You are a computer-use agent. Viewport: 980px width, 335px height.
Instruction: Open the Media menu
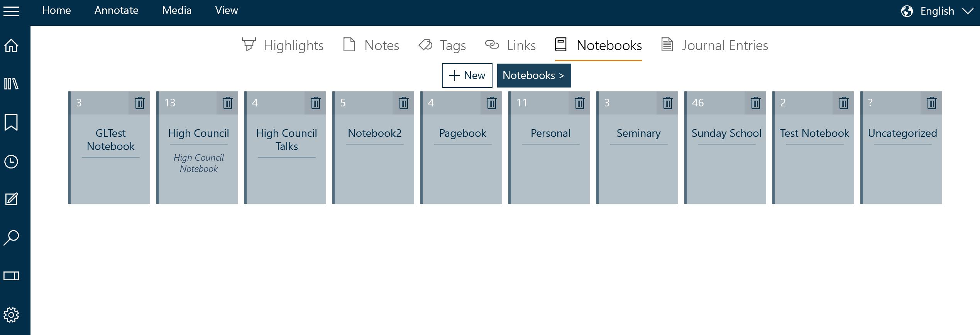point(176,10)
